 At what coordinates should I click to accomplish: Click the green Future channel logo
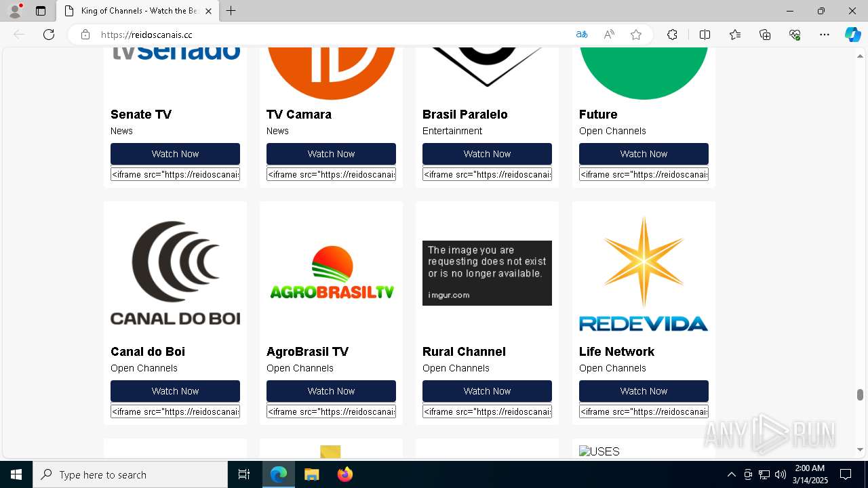pyautogui.click(x=644, y=73)
